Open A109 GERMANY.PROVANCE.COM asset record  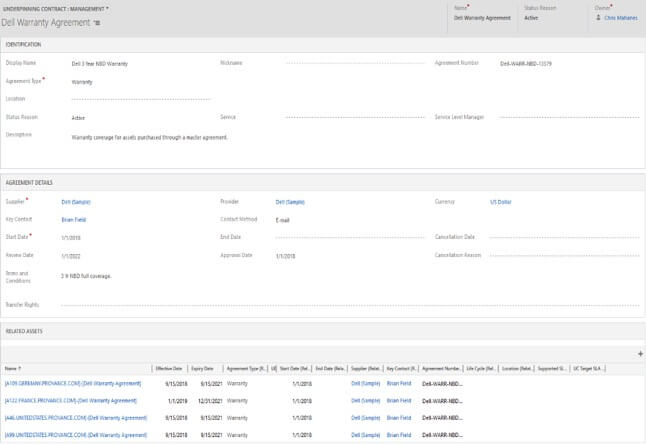pyautogui.click(x=73, y=383)
